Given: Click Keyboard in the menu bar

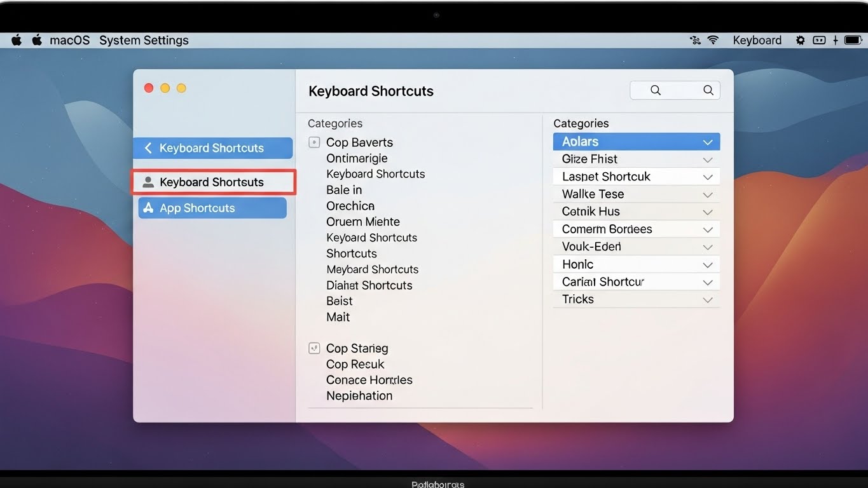Looking at the screenshot, I should coord(757,40).
